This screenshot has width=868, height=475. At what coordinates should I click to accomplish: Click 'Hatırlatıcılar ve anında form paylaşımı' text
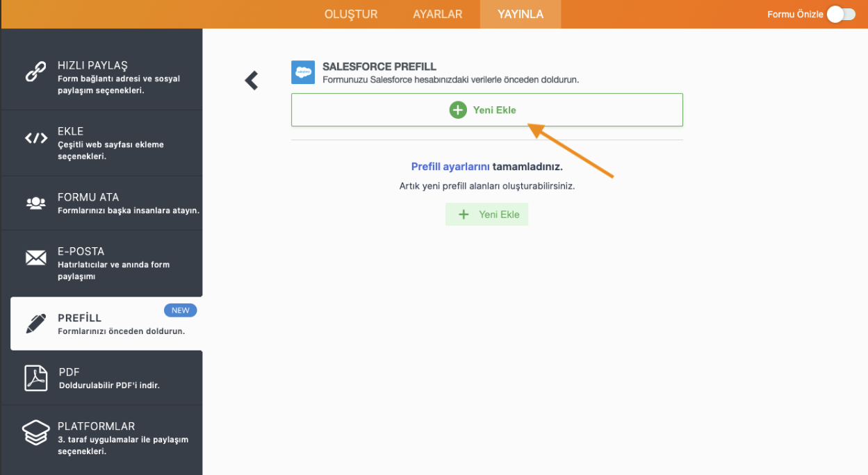pos(113,270)
